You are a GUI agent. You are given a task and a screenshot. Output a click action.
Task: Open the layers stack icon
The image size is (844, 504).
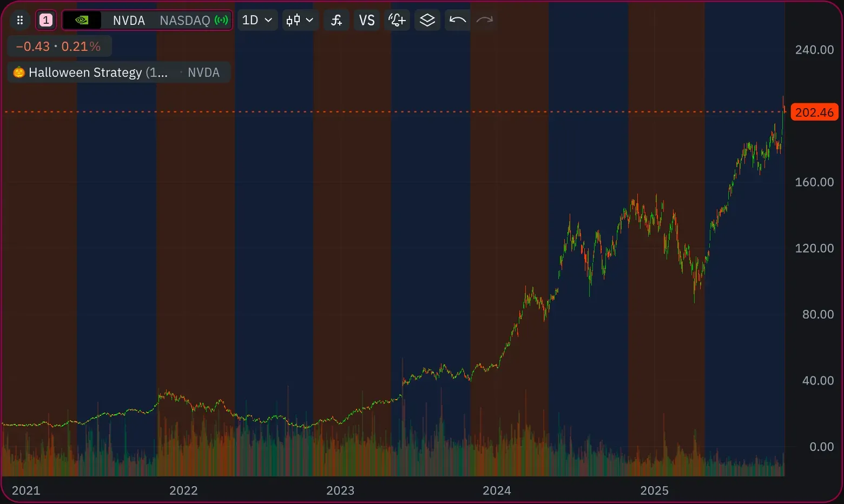(427, 21)
